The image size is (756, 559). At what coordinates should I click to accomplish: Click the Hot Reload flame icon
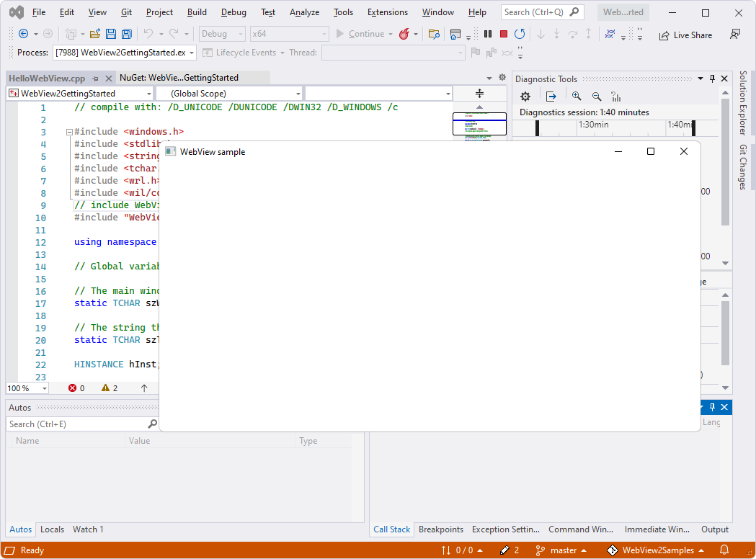tap(404, 34)
